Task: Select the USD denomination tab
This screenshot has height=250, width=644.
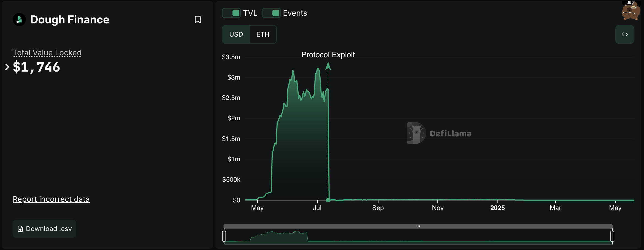Action: click(x=236, y=34)
